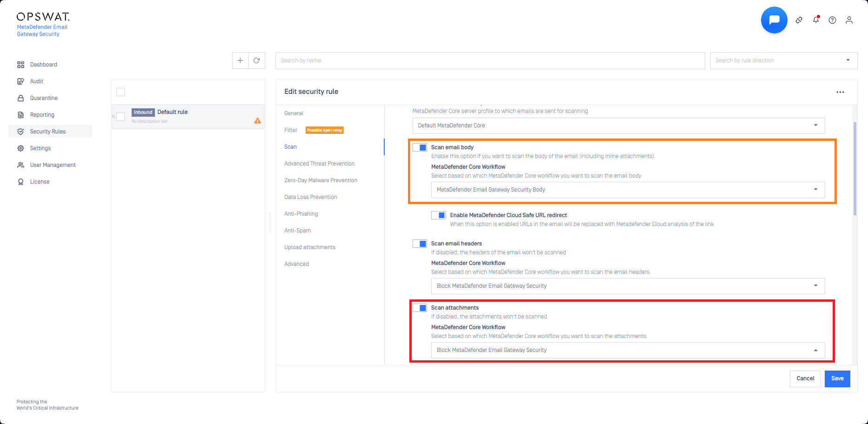Open the three-dots options menu
The image size is (868, 424).
tap(840, 92)
